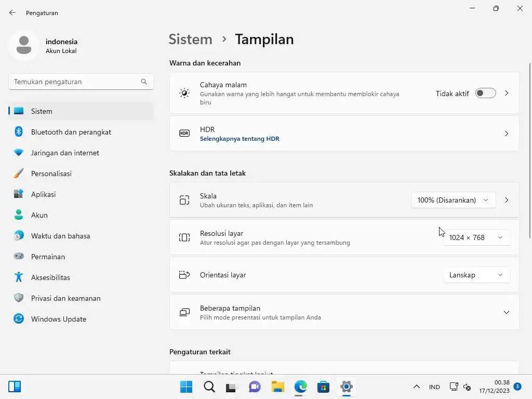Image resolution: width=532 pixels, height=399 pixels.
Task: Click the paintbrush icon for Personalisasi
Action: [x=19, y=173]
